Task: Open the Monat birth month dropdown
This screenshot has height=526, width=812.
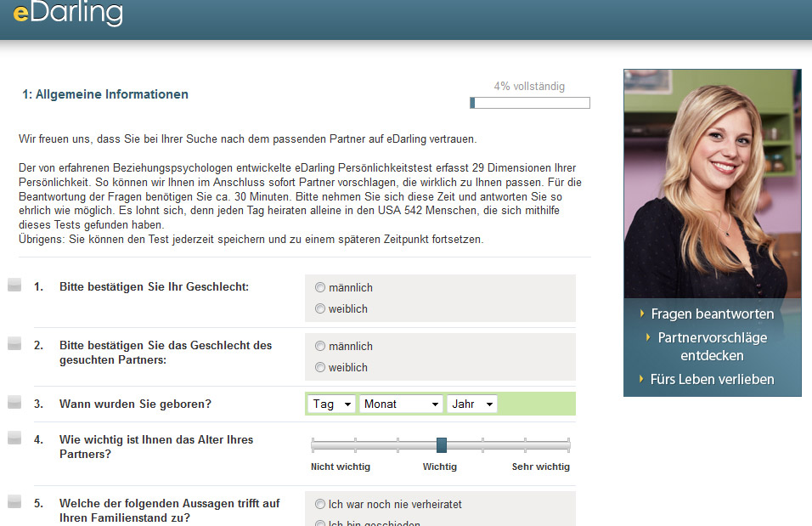Action: click(x=402, y=404)
